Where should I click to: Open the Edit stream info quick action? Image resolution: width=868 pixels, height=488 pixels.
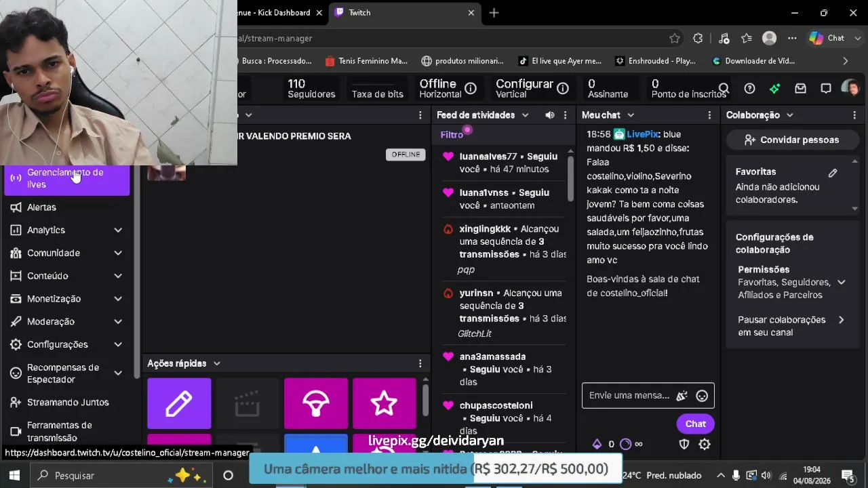point(179,404)
